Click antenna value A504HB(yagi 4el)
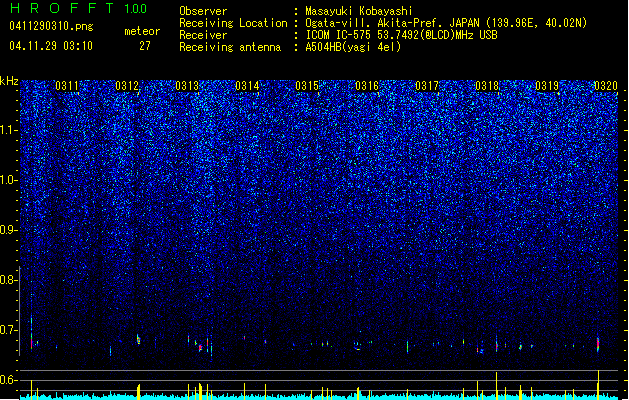The width and height of the screenshot is (629, 400). click(353, 47)
